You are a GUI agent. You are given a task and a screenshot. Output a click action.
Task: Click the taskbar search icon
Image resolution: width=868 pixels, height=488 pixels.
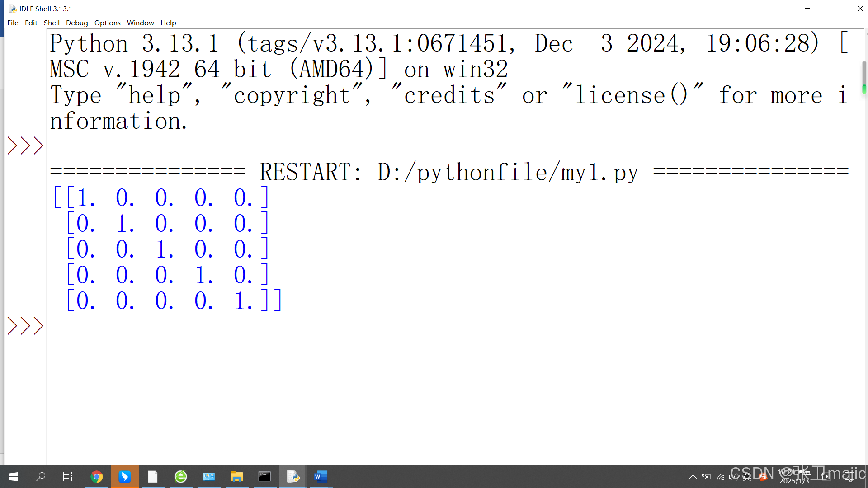[41, 476]
